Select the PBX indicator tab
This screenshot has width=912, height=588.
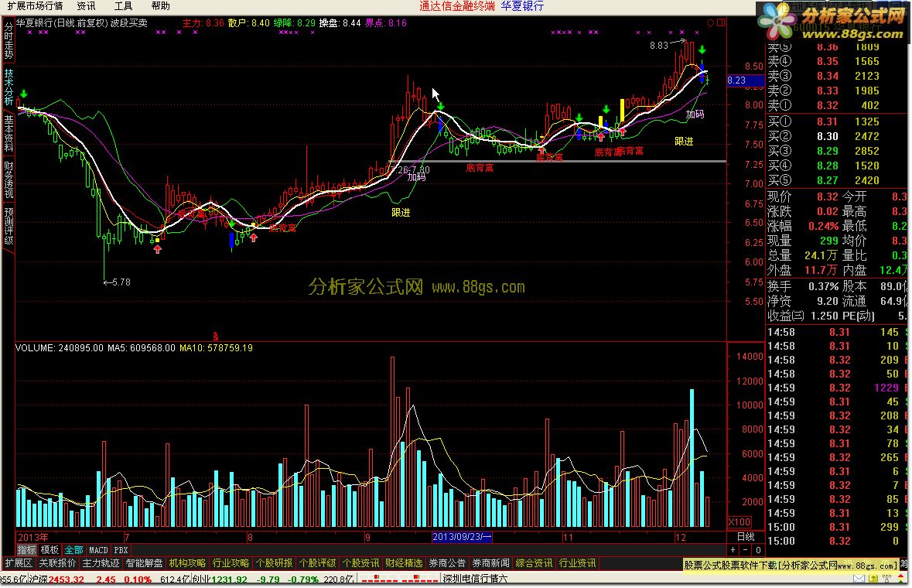(121, 549)
